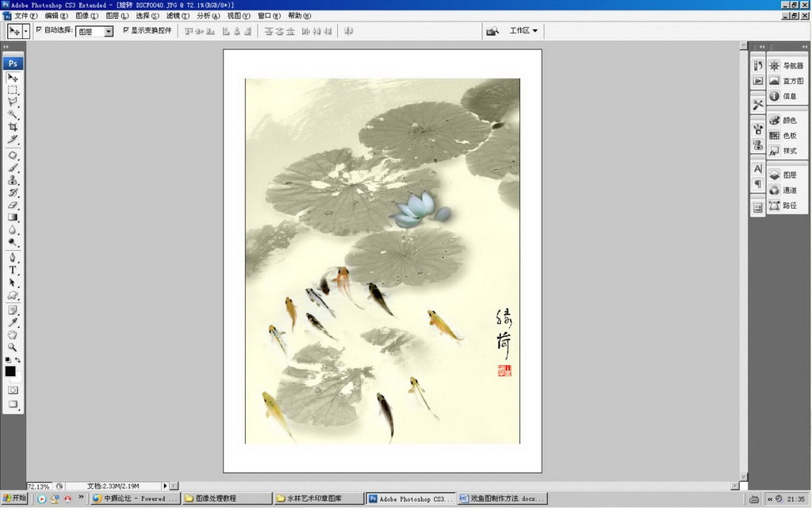This screenshot has width=812, height=508.
Task: Select the Pen tool
Action: pos(13,258)
